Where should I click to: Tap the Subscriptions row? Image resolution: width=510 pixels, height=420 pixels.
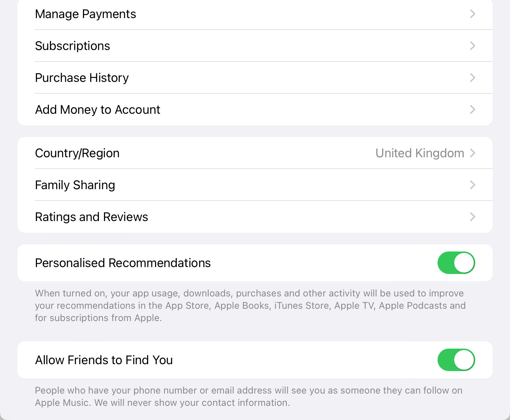click(73, 46)
